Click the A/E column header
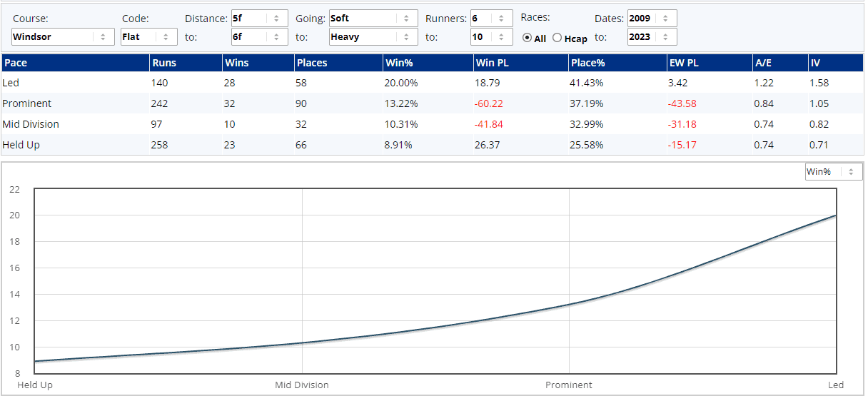 click(x=762, y=63)
